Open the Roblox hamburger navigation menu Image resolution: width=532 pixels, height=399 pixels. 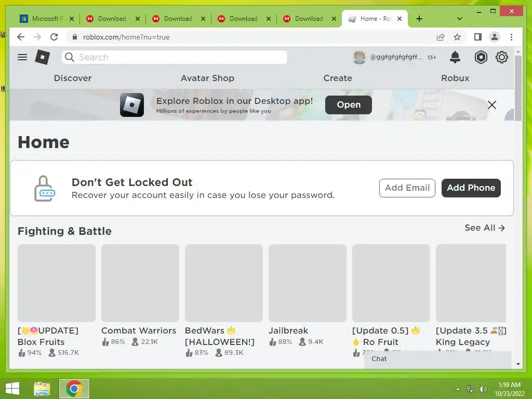click(22, 57)
